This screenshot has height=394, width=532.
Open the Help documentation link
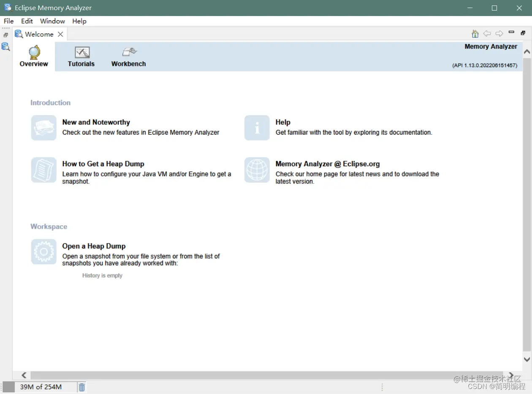pyautogui.click(x=282, y=122)
